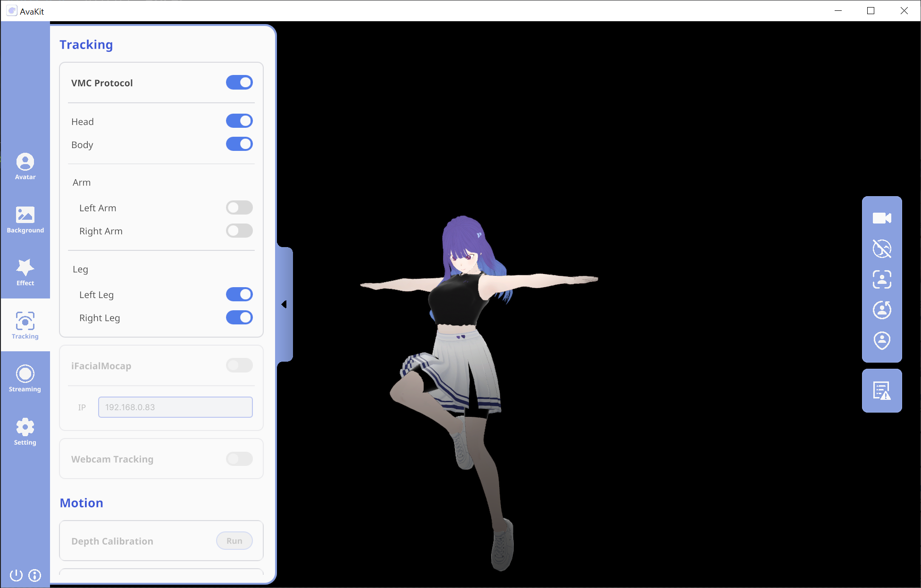Close the AvaKit window
Screen dimensions: 921x588
tap(904, 11)
